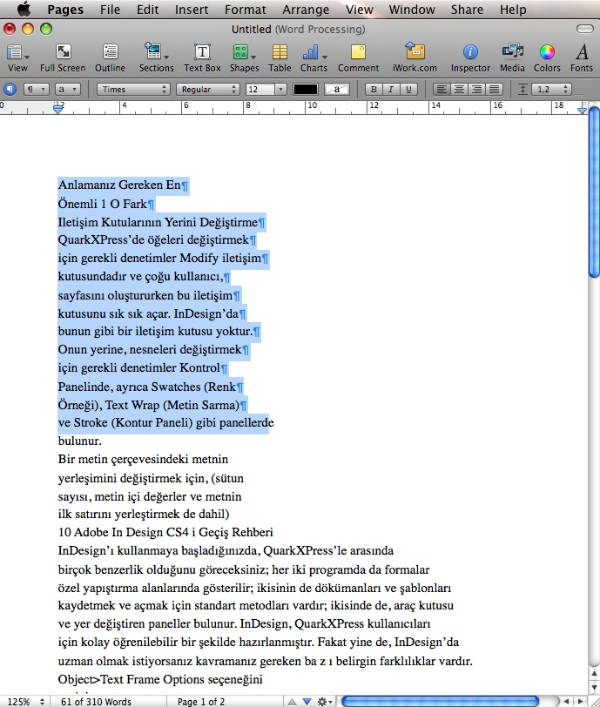
Task: Open the Inspector panel
Action: [x=470, y=58]
